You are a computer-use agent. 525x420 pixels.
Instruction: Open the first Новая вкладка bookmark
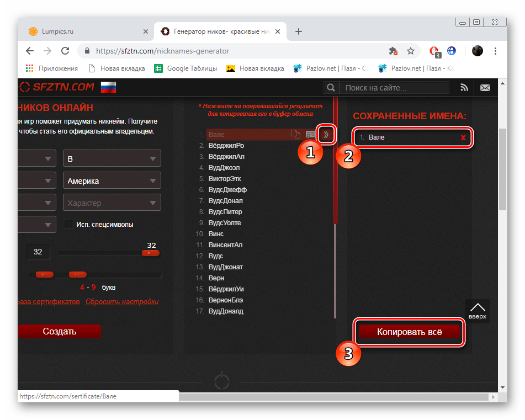(x=116, y=68)
